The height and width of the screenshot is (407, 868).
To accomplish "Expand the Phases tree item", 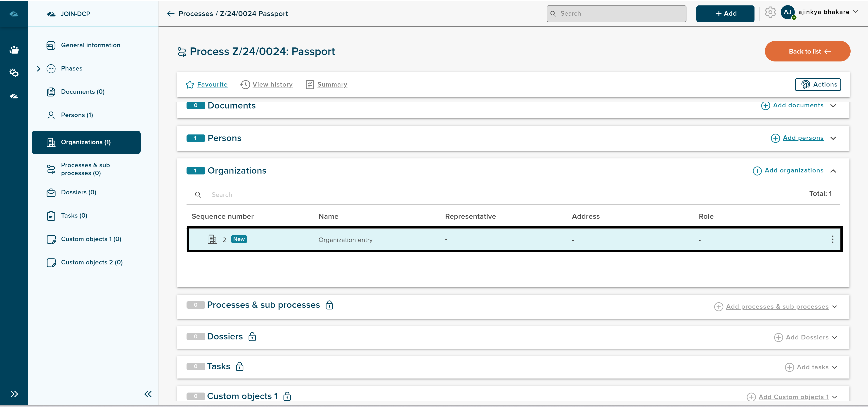I will coord(38,69).
